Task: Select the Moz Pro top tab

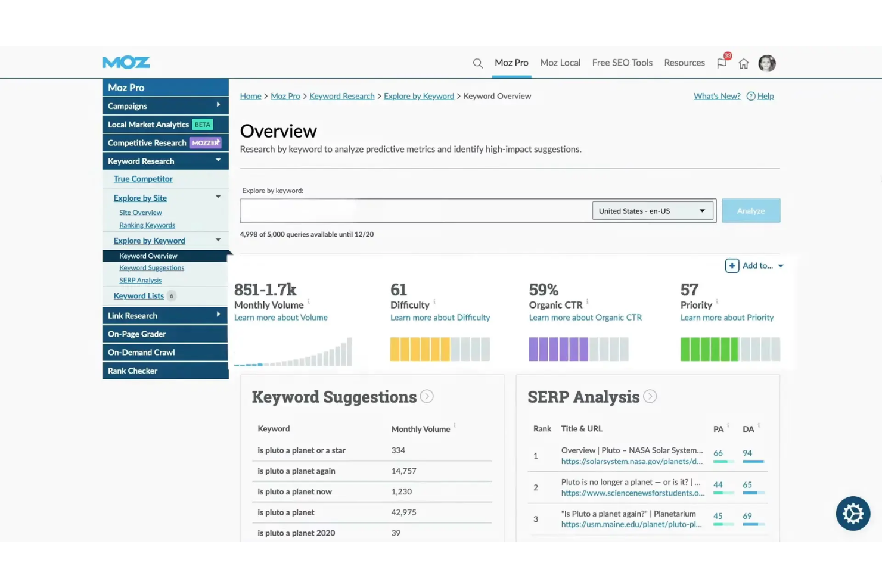Action: pyautogui.click(x=511, y=63)
